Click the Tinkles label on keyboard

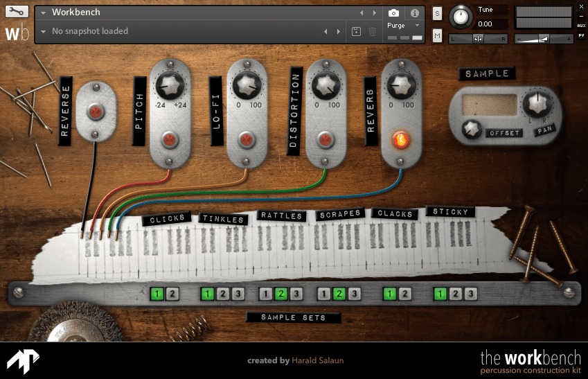click(223, 219)
